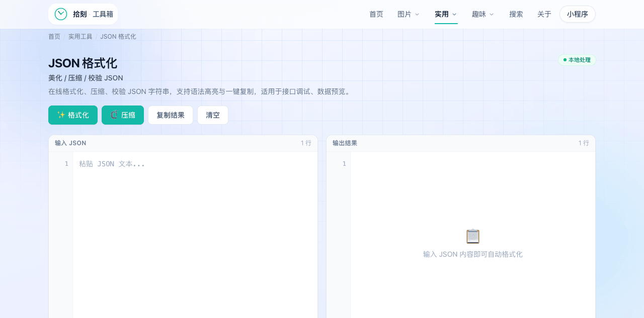Click line number 1 in output panel
The width and height of the screenshot is (644, 318).
[344, 164]
